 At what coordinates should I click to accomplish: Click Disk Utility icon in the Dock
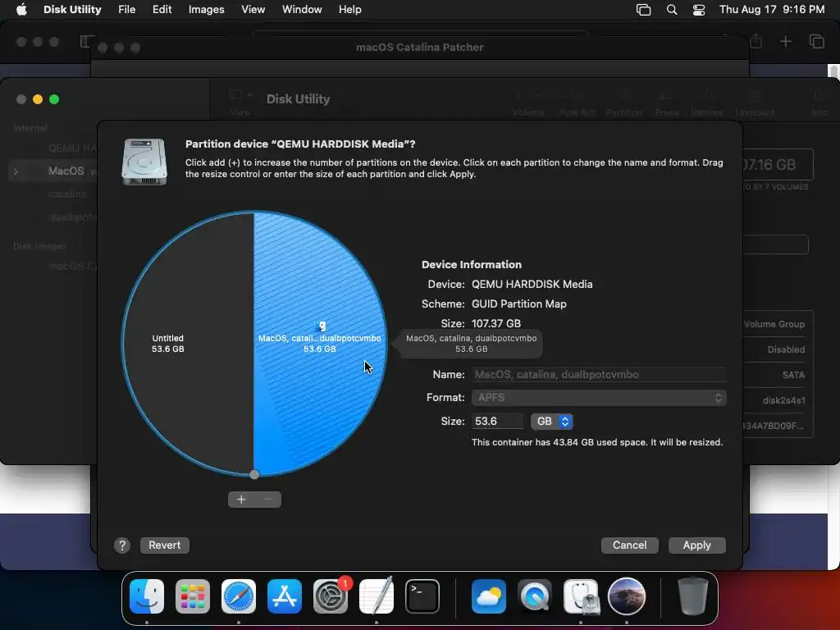click(581, 596)
